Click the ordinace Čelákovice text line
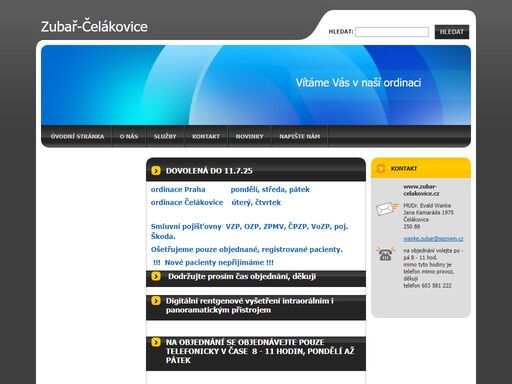Image resolution: width=512 pixels, height=384 pixels. 216,202
